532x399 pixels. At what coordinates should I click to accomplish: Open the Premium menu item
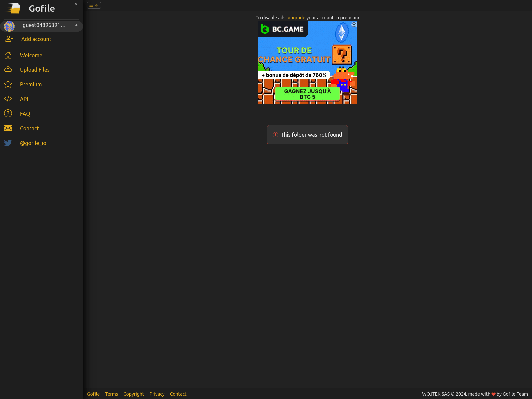click(31, 84)
